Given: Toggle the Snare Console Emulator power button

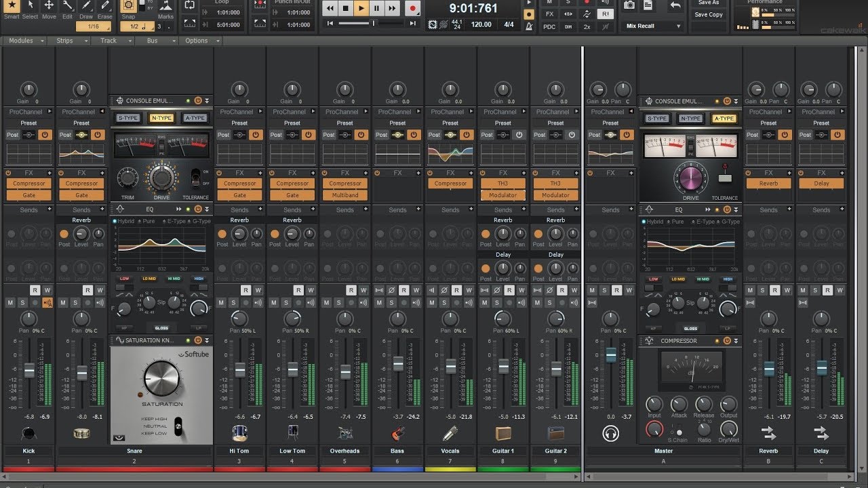Looking at the screenshot, I should [198, 100].
